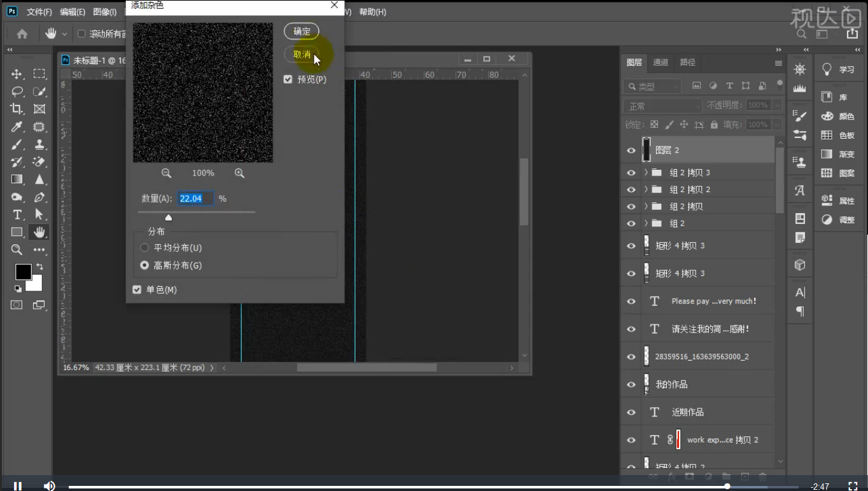Open the 编辑(E) menu
Viewport: 868px width, 491px height.
[73, 12]
